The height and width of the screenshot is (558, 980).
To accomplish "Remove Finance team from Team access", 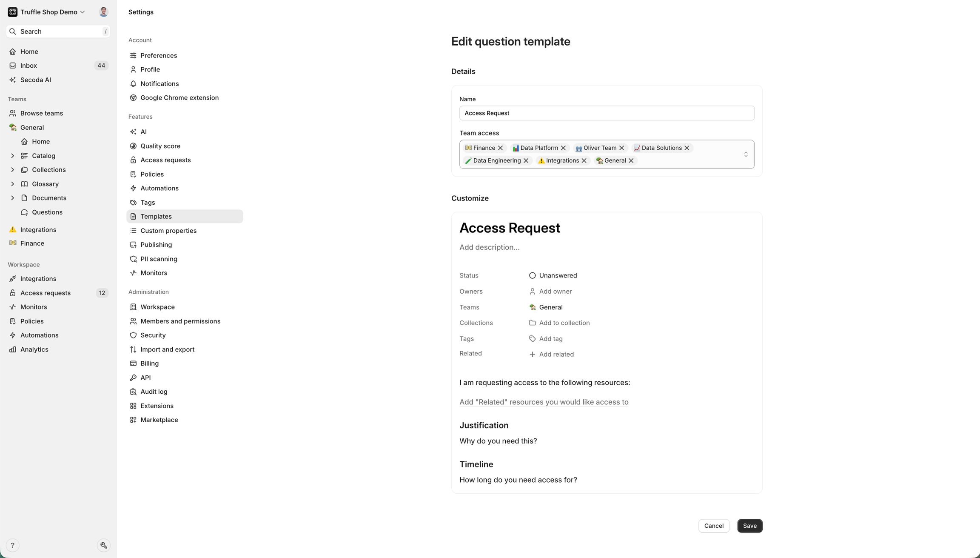I will pos(500,148).
